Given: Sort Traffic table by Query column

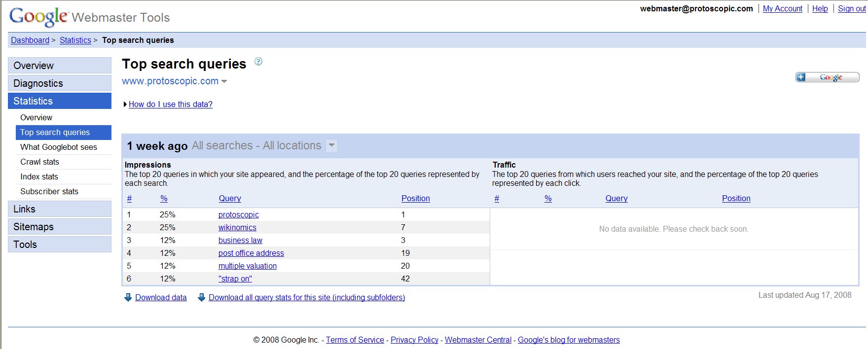Looking at the screenshot, I should pyautogui.click(x=616, y=198).
